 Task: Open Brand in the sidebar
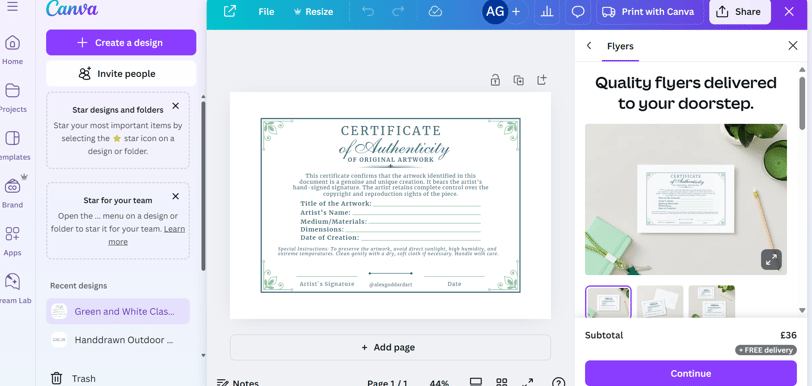coord(12,193)
